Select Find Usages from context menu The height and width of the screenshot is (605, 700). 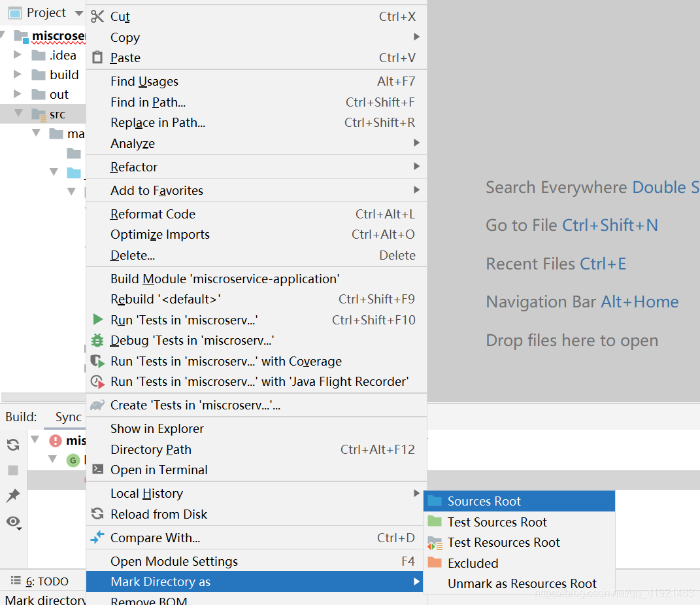point(256,81)
